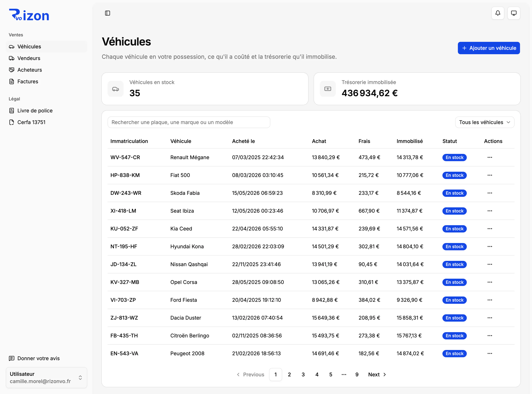Click the Rizon VO logo

tap(29, 15)
